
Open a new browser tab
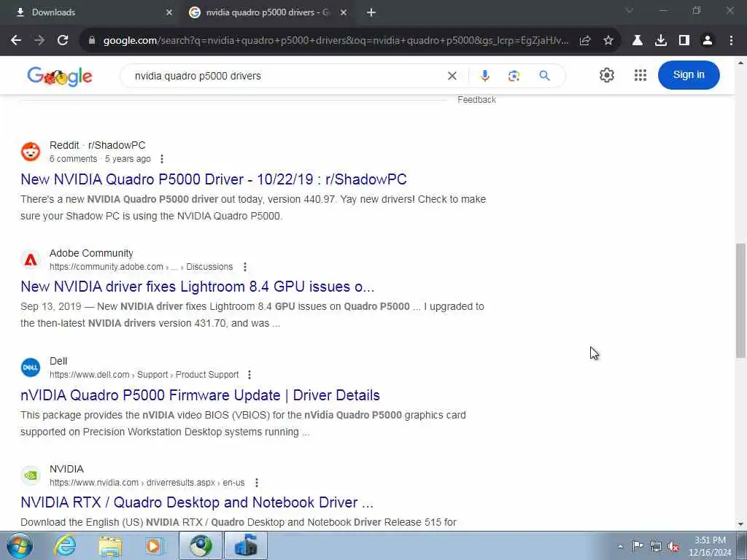371,12
